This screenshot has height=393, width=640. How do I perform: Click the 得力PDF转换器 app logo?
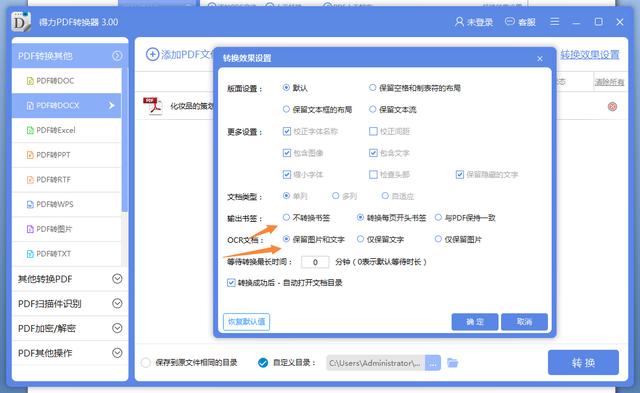(x=21, y=22)
